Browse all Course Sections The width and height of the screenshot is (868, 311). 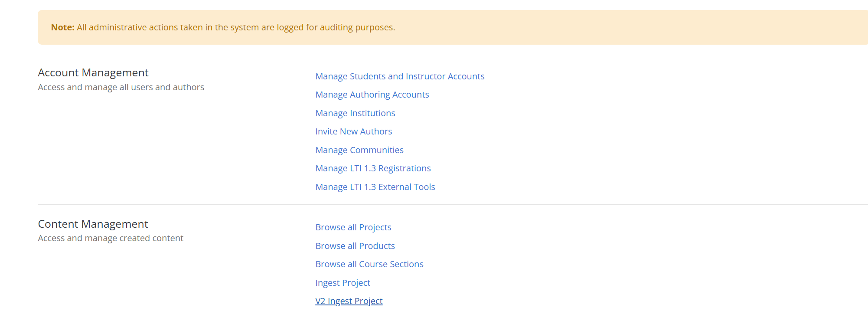pyautogui.click(x=369, y=264)
